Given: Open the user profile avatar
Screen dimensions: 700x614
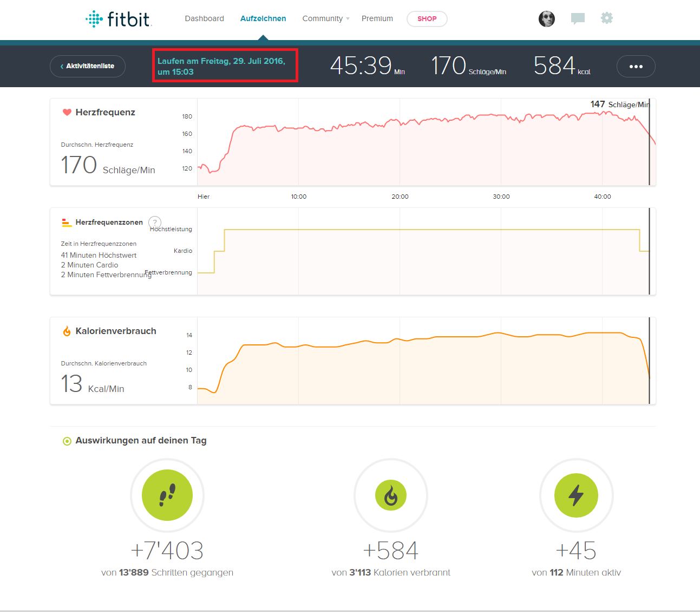Looking at the screenshot, I should 547,19.
